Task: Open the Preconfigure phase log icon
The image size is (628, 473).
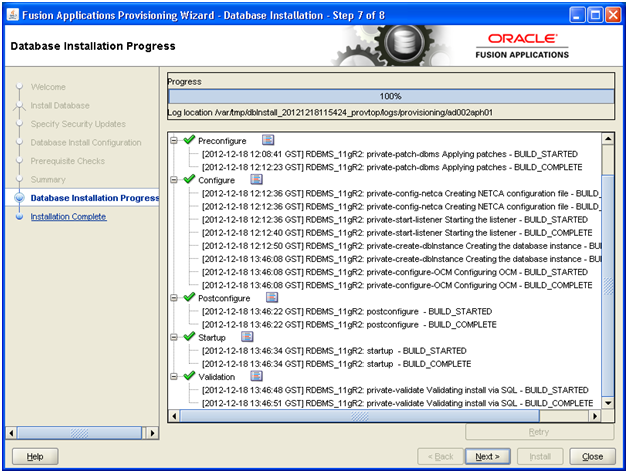Action: (268, 140)
